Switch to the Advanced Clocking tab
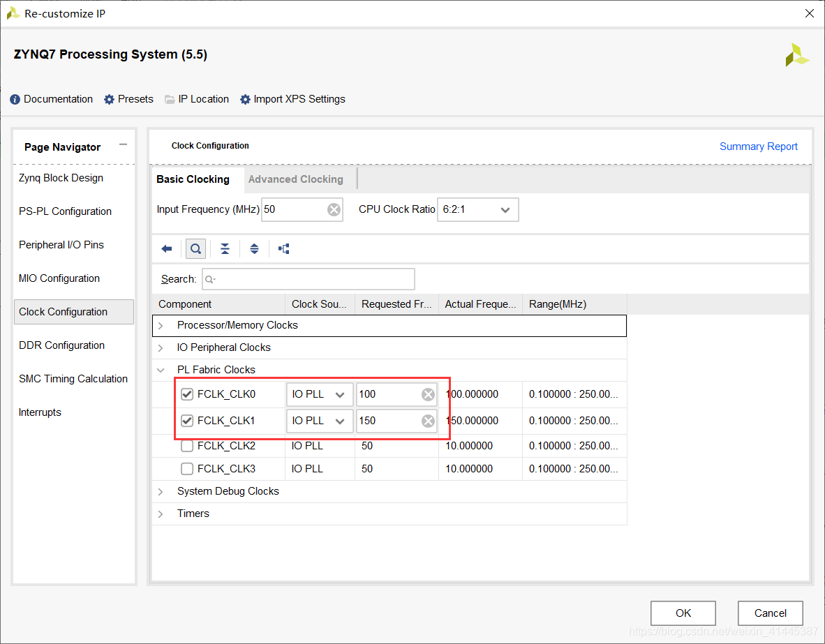825x644 pixels. (296, 179)
